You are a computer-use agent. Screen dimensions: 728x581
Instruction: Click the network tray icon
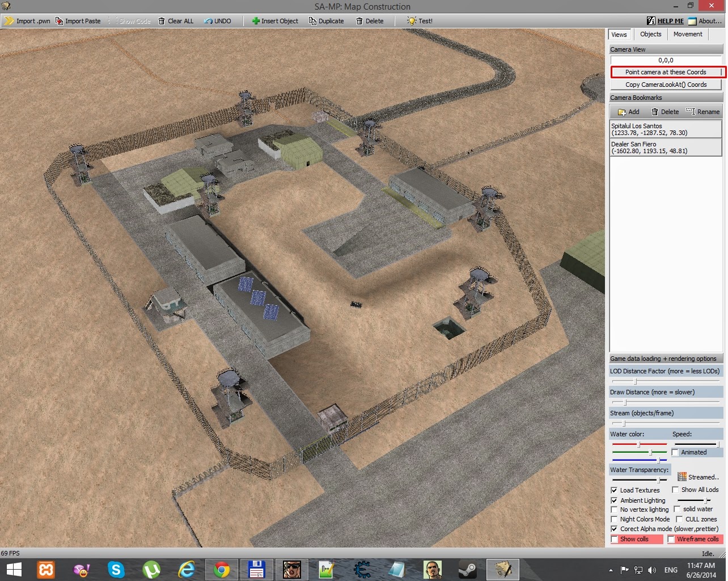click(638, 570)
